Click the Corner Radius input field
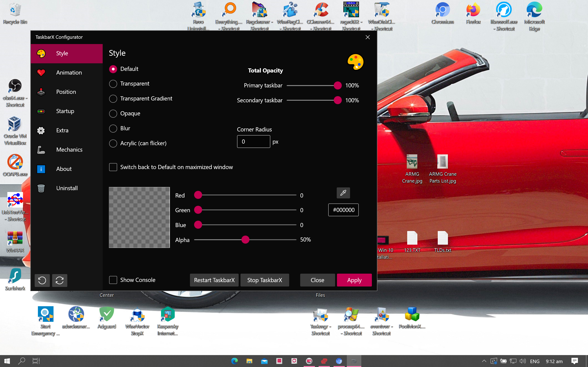588x367 pixels. pos(253,142)
